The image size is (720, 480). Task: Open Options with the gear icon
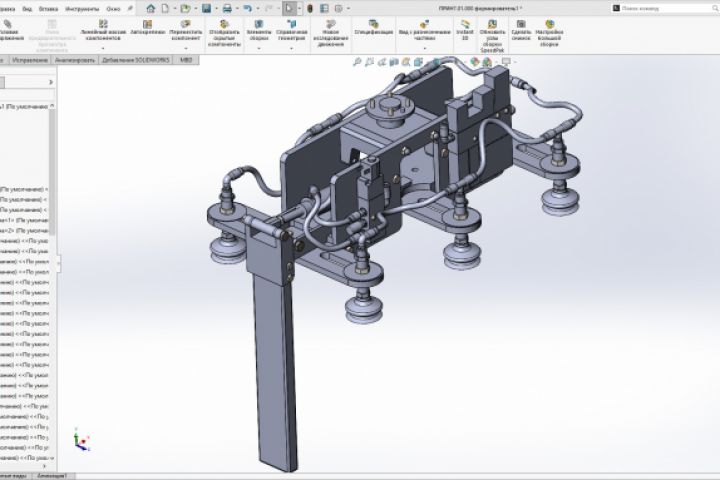pyautogui.click(x=339, y=8)
